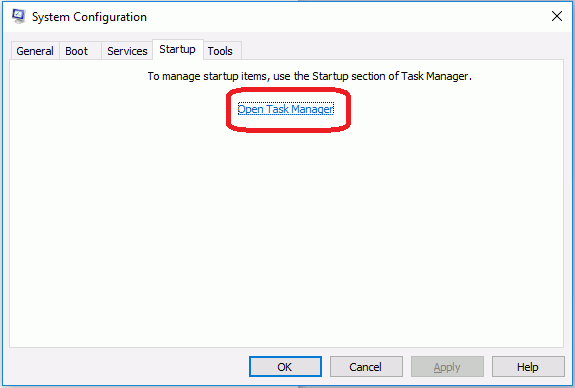Dismiss the dialog with Cancel
Viewport: 575px width, 388px height.
pos(366,367)
